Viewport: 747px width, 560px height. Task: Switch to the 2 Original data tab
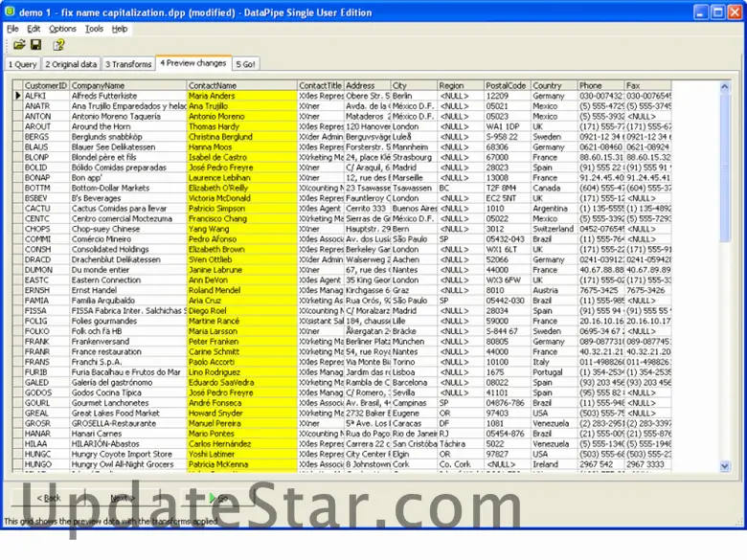tap(71, 64)
